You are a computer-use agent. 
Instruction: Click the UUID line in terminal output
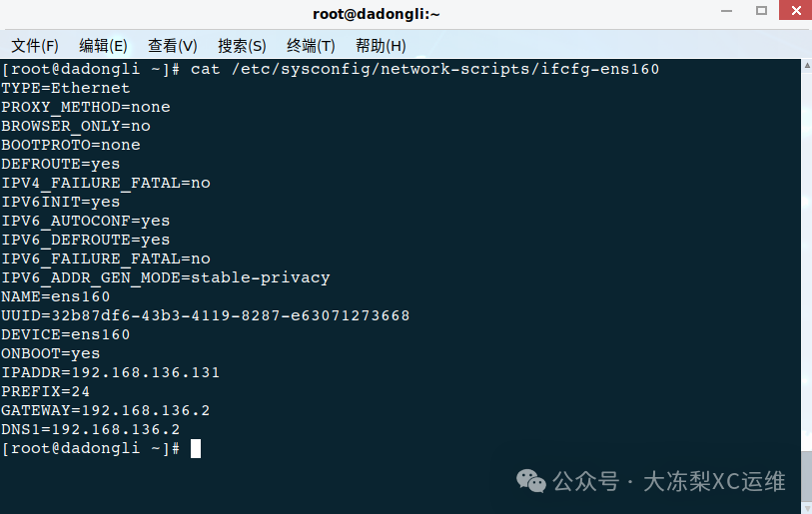(x=206, y=315)
